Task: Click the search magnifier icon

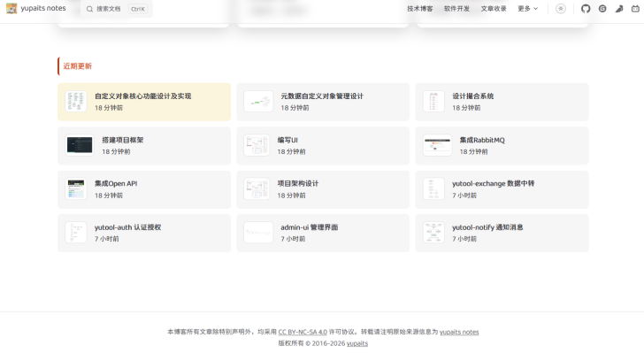Action: pos(89,9)
